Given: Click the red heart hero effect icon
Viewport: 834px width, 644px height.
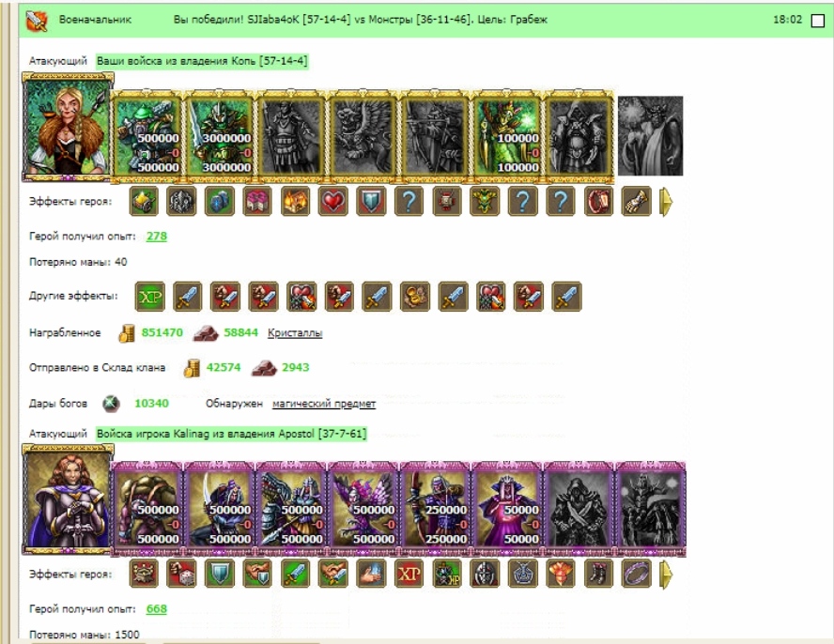Looking at the screenshot, I should 333,202.
